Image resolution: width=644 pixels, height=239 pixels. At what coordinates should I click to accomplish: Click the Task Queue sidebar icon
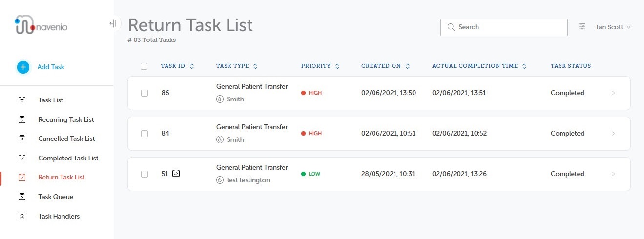coord(22,197)
